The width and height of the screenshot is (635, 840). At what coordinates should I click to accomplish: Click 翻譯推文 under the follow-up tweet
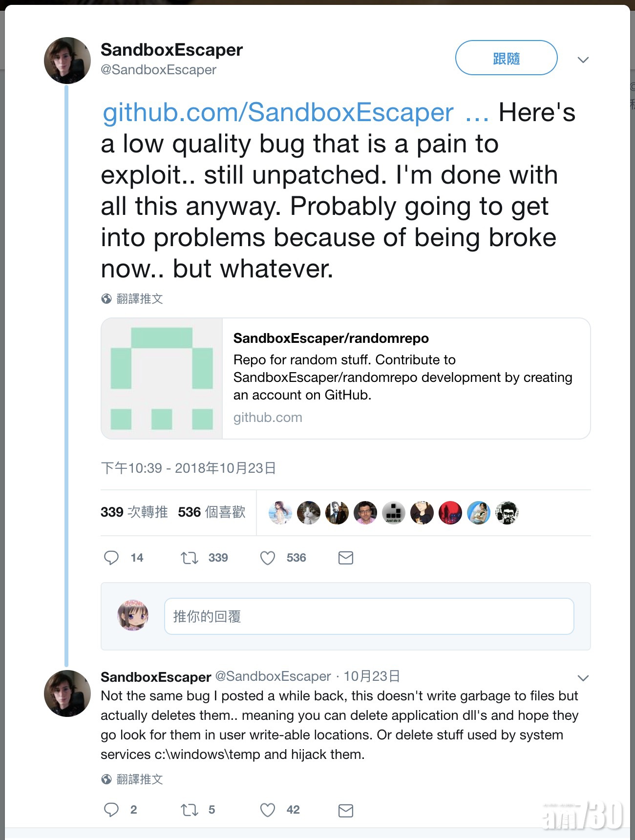139,779
